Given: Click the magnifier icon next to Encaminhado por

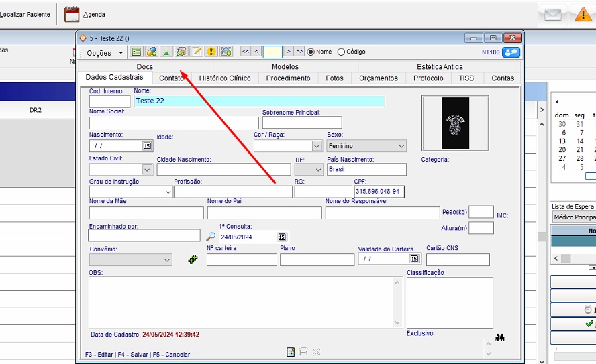Looking at the screenshot, I should tap(211, 237).
